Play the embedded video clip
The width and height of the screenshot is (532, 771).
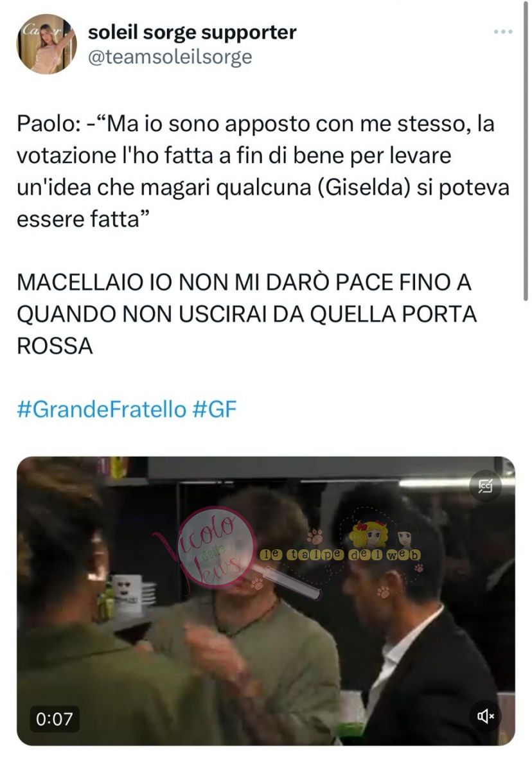[265, 601]
